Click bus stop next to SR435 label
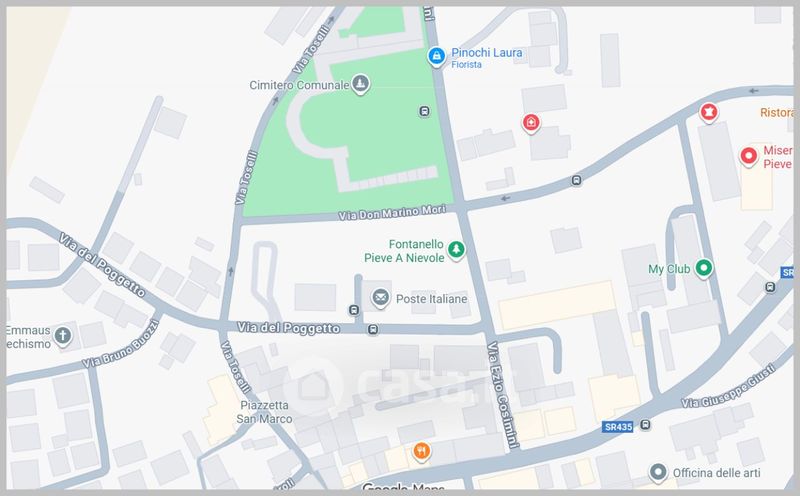 (645, 425)
